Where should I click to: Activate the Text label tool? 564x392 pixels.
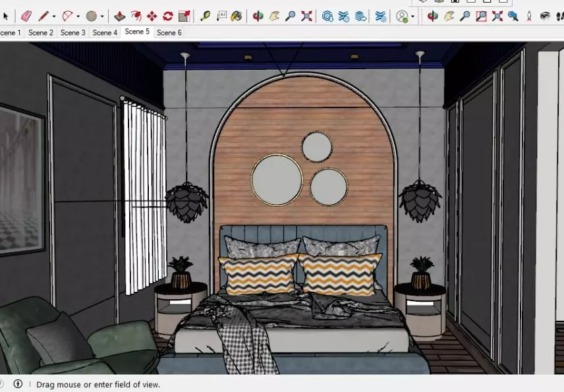(x=221, y=16)
